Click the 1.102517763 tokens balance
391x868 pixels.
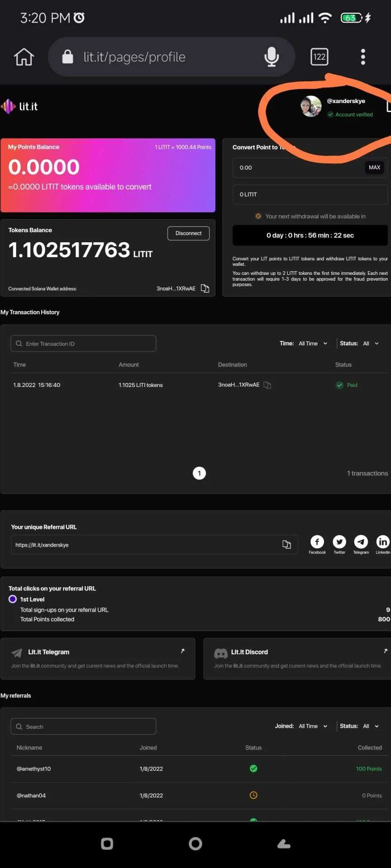(81, 250)
